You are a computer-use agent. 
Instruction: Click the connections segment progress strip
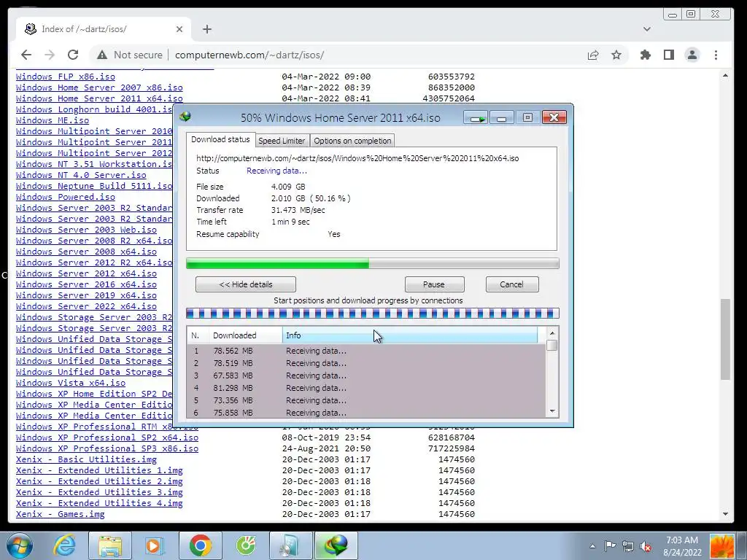click(x=373, y=314)
